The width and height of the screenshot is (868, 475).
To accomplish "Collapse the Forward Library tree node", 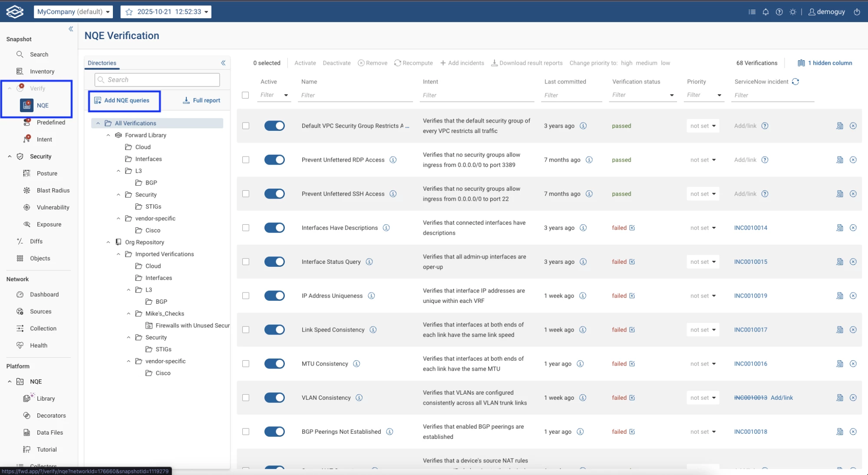I will pos(108,135).
